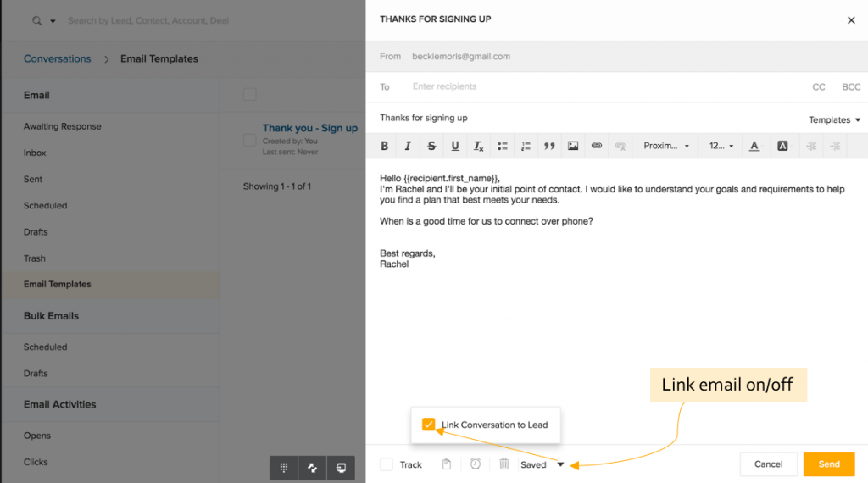Click the subject line field
Image resolution: width=868 pixels, height=483 pixels.
[x=587, y=118]
